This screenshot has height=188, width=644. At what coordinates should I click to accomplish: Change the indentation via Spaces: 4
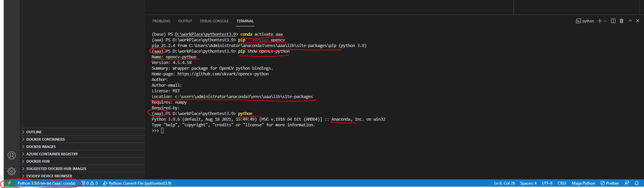(528, 183)
